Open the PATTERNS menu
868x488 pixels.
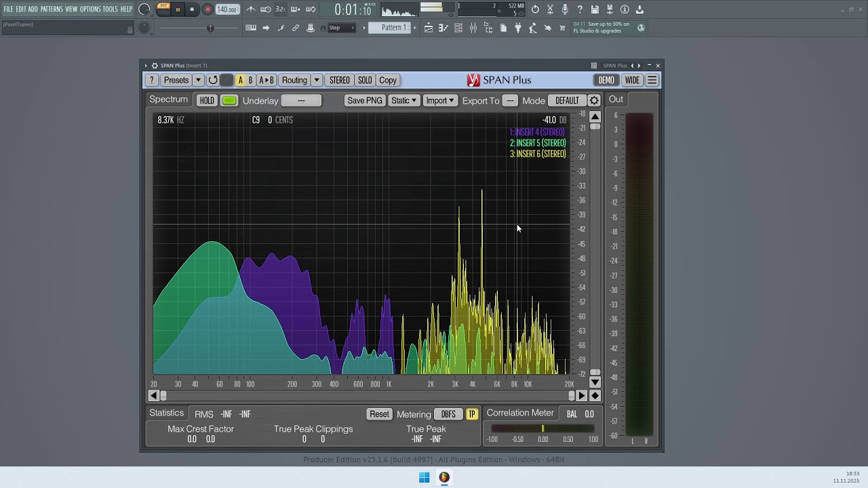[x=52, y=9]
